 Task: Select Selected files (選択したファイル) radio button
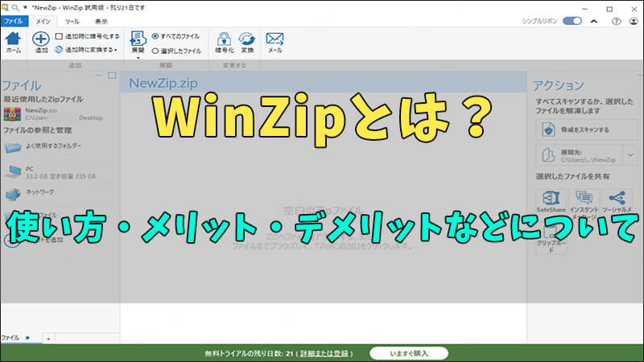(155, 51)
